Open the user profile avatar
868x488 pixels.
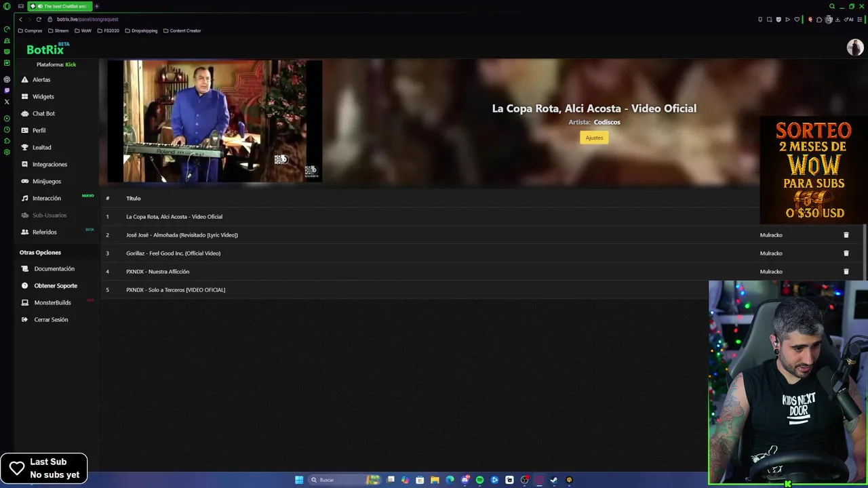point(854,47)
